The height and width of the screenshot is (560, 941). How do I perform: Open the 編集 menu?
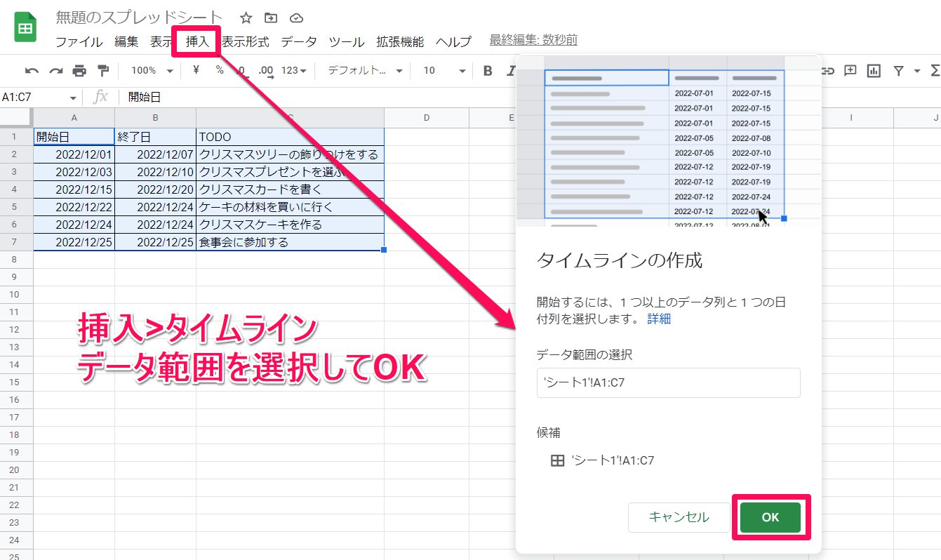[x=126, y=41]
